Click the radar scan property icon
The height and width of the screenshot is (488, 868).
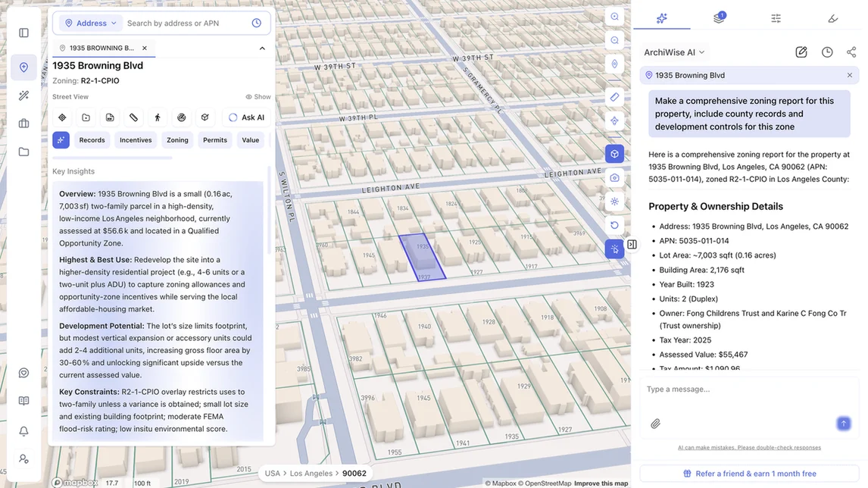click(181, 117)
